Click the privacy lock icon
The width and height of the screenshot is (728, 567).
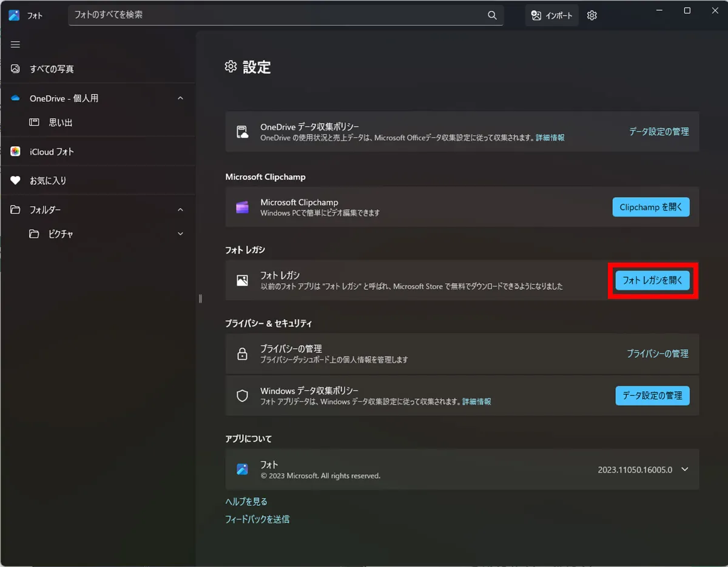242,354
